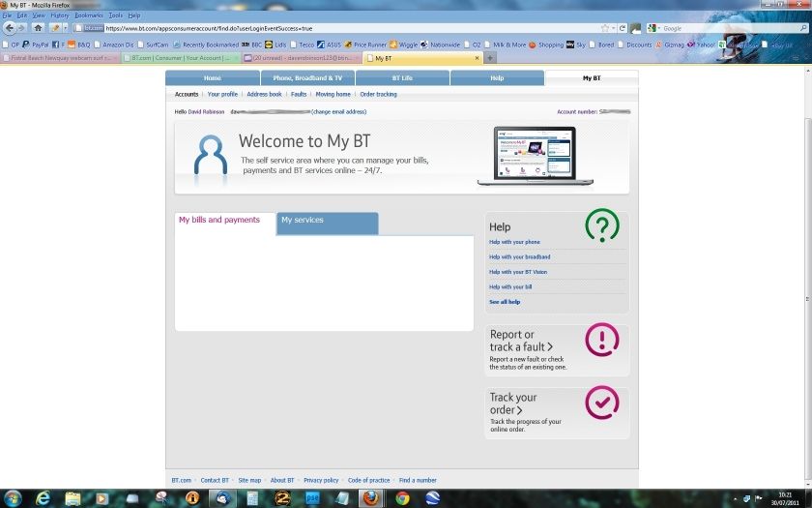The image size is (812, 508).
Task: Open the BBC bookmark
Action: [252, 45]
